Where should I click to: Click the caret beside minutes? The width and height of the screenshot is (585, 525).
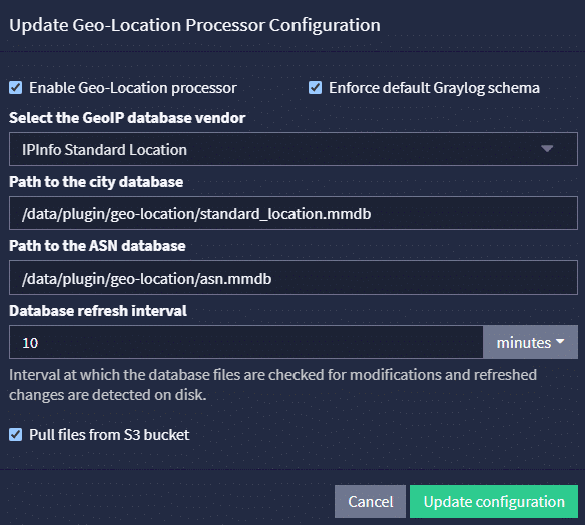click(x=560, y=341)
